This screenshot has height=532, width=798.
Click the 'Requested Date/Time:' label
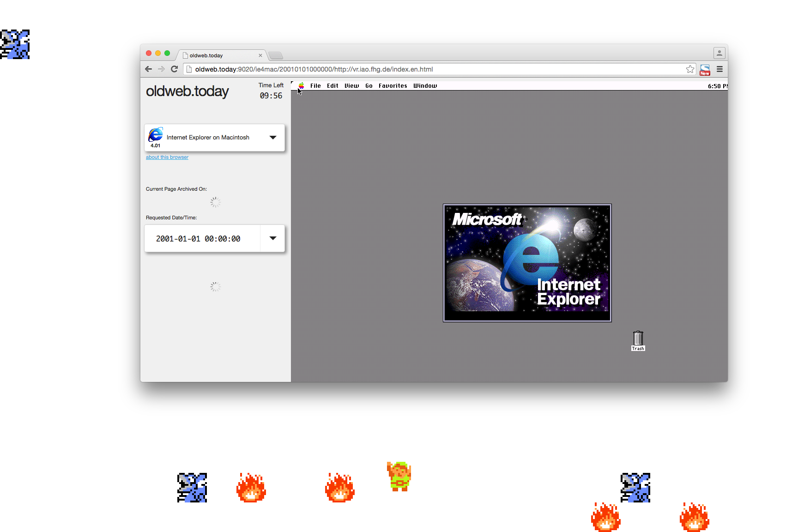[171, 218]
